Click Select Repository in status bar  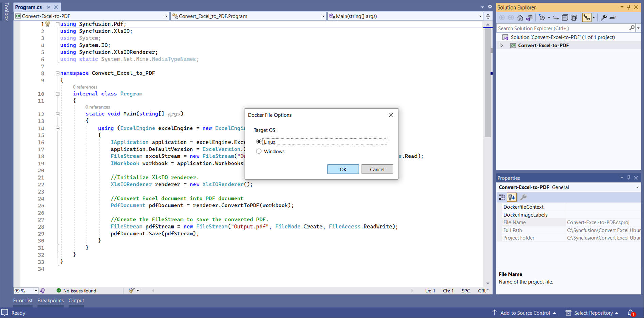[x=592, y=313]
